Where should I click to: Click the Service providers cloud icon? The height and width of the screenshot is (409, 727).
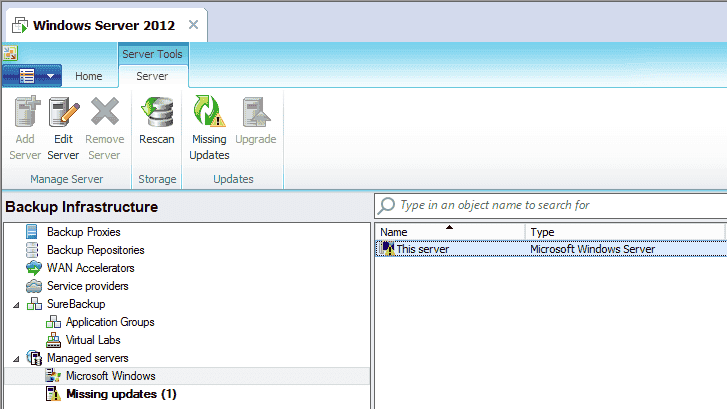tap(34, 286)
